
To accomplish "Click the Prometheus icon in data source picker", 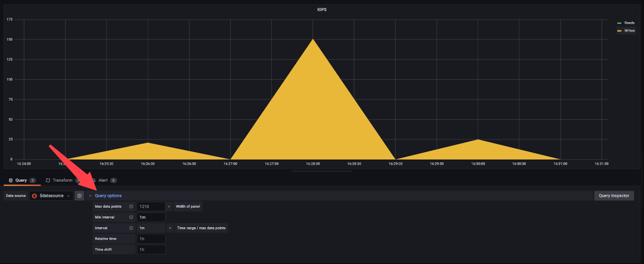I will (35, 196).
